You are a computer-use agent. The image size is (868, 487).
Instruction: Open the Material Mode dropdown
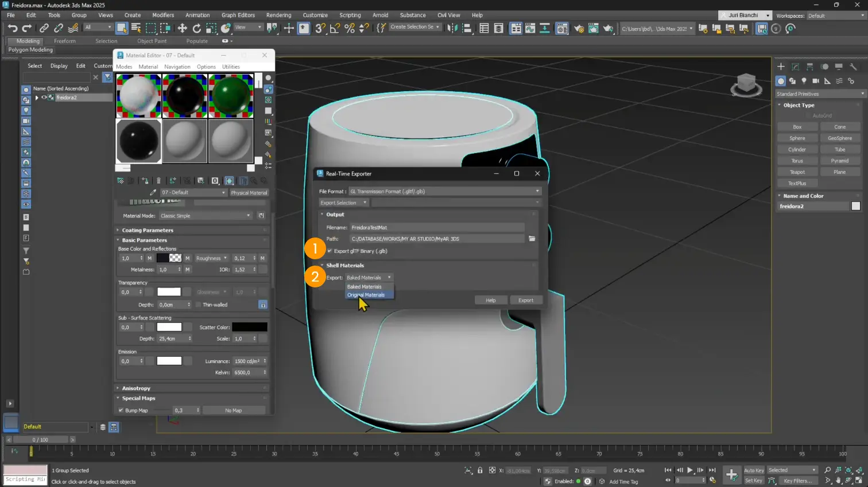[206, 216]
